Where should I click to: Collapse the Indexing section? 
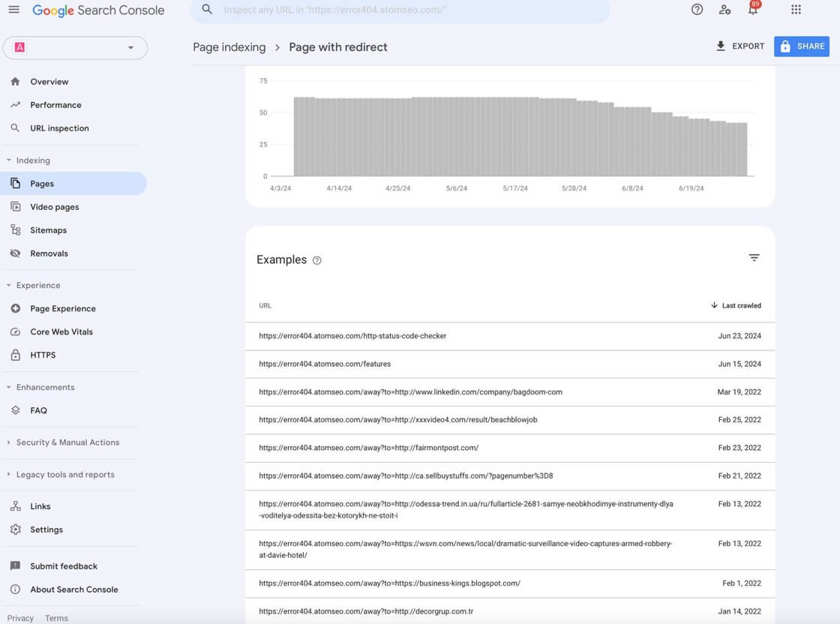tap(9, 160)
